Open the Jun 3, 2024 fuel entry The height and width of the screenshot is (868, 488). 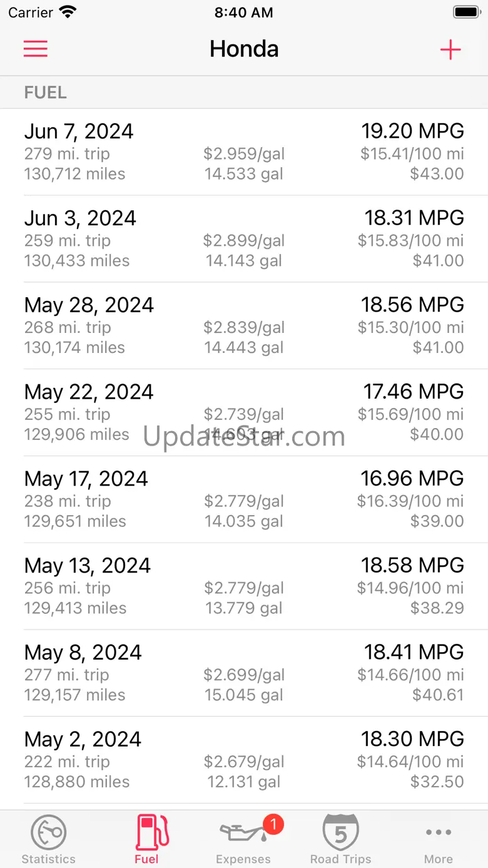click(244, 239)
